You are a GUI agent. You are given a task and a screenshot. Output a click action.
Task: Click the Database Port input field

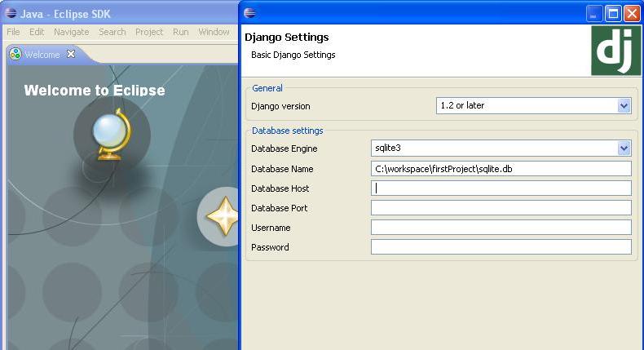point(501,208)
